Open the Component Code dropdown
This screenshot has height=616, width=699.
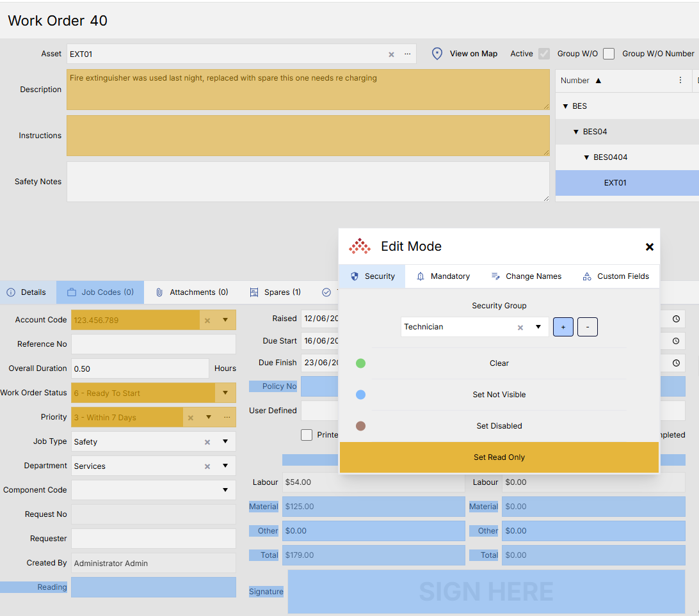pyautogui.click(x=225, y=490)
